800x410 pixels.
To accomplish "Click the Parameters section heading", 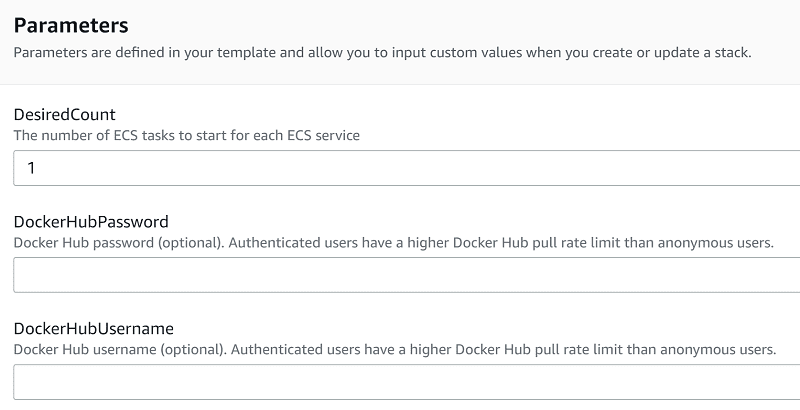I will [x=71, y=24].
